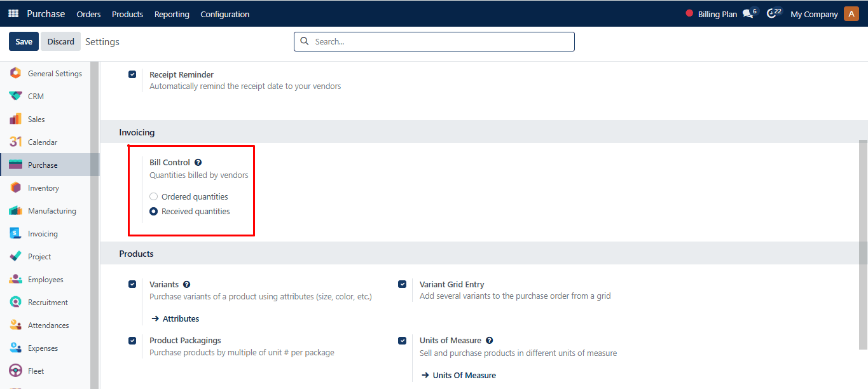
Task: Toggle the Product Packagings checkbox
Action: click(x=132, y=340)
